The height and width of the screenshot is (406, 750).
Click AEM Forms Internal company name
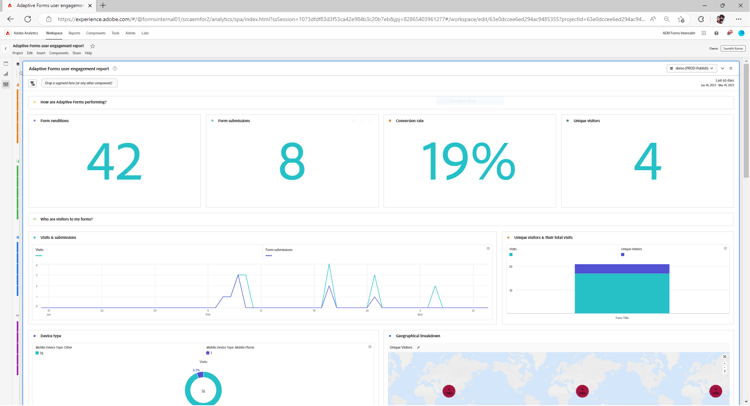tap(679, 33)
